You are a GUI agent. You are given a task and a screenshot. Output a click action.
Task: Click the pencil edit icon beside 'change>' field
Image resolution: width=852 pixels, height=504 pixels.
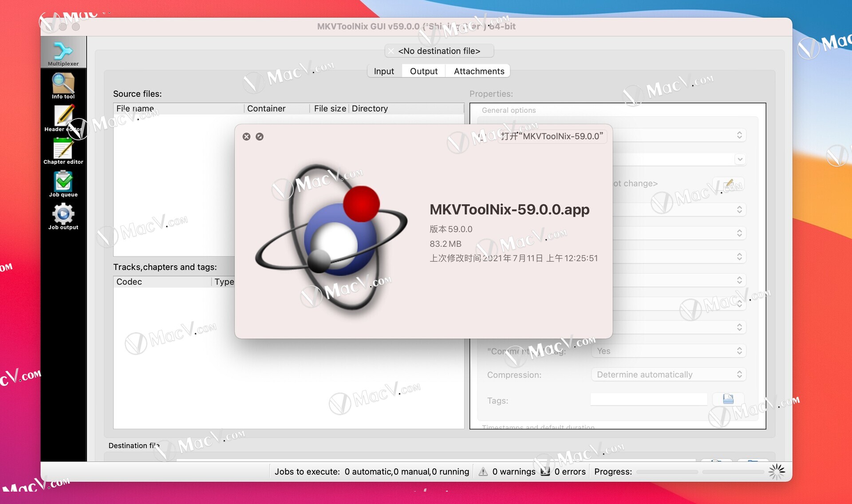728,184
